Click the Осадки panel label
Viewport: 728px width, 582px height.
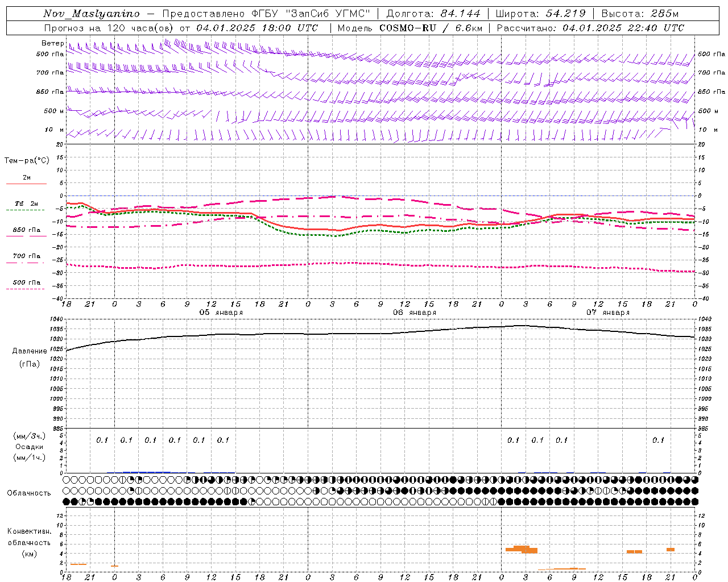(29, 447)
